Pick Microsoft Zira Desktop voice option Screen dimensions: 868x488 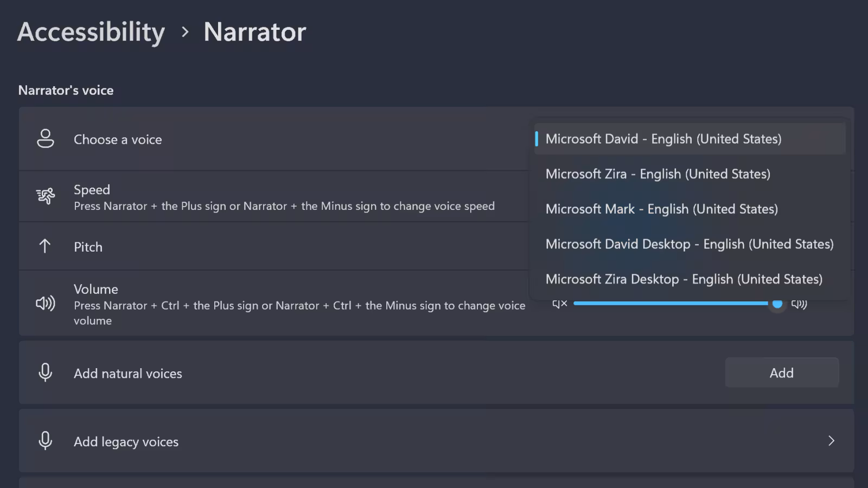(690, 279)
